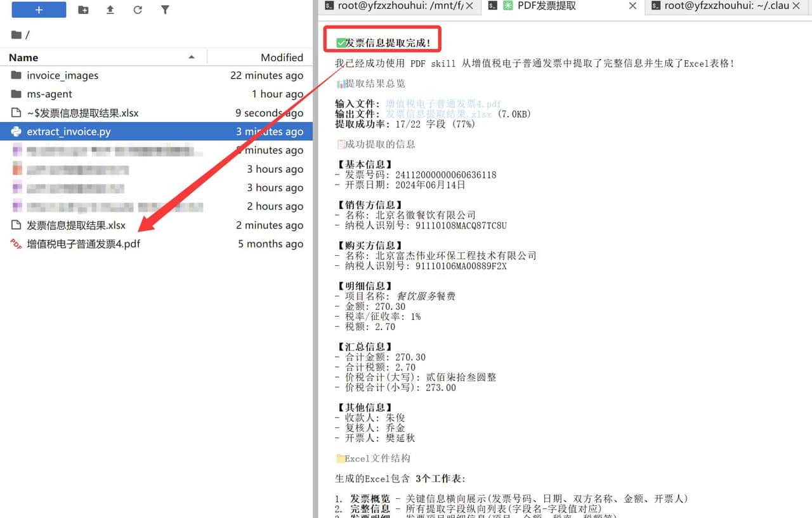Screen dimensions: 812x518
Task: Toggle the Name column sort arrow
Action: [x=192, y=57]
